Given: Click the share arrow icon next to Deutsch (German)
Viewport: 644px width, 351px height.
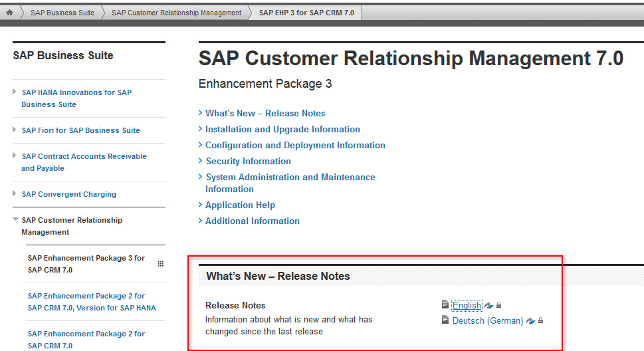Looking at the screenshot, I should pos(530,321).
